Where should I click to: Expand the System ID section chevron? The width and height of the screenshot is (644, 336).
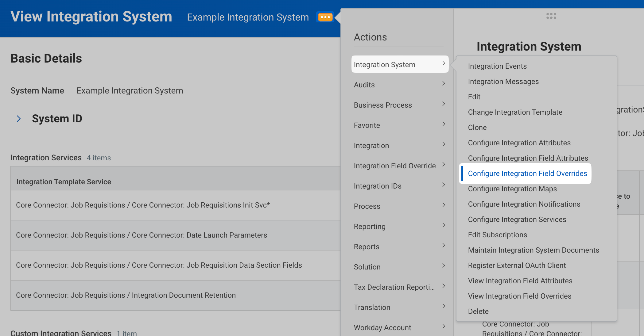tap(19, 119)
